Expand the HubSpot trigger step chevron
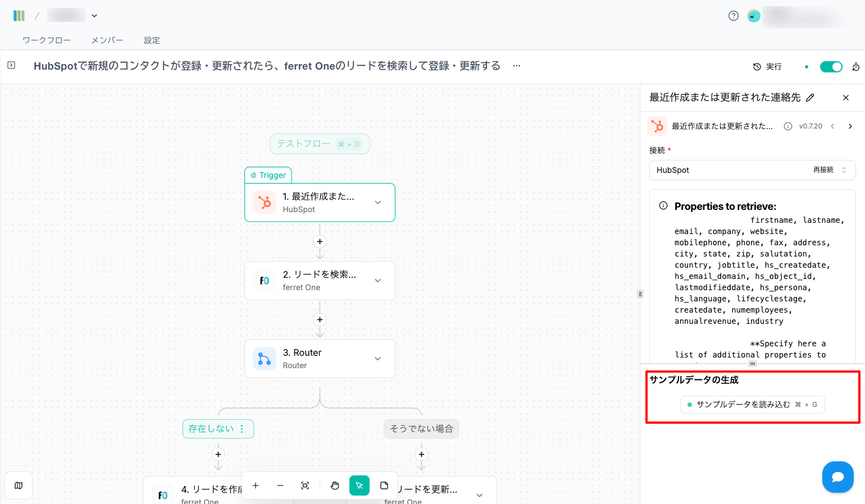This screenshot has height=504, width=865. [378, 203]
